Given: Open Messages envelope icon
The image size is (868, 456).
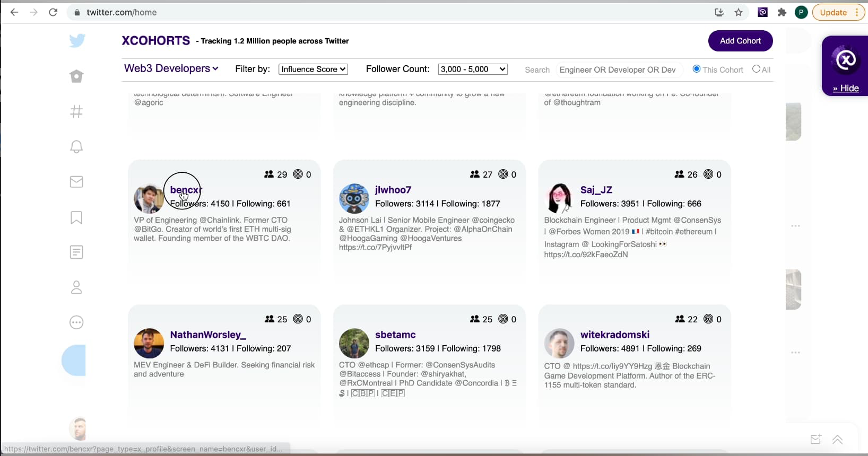Looking at the screenshot, I should pos(76,182).
